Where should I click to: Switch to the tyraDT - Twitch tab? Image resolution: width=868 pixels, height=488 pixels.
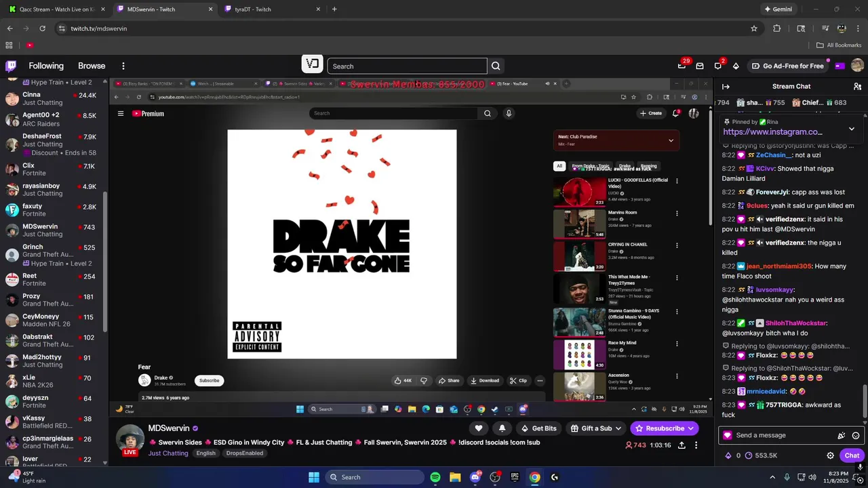[x=273, y=9]
